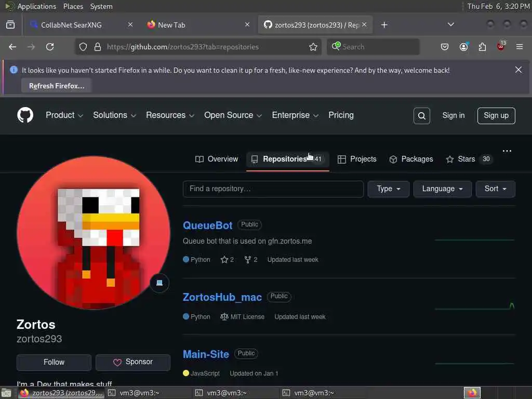Click Sign in link

pyautogui.click(x=453, y=116)
